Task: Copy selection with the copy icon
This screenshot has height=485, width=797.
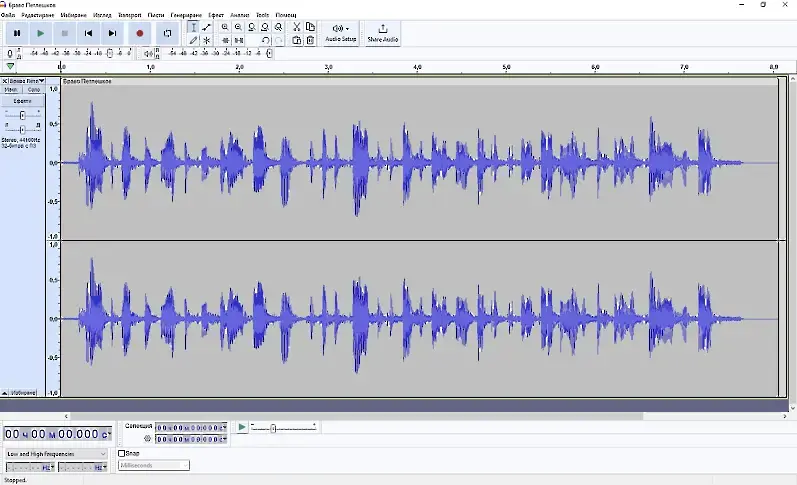Action: coord(310,27)
